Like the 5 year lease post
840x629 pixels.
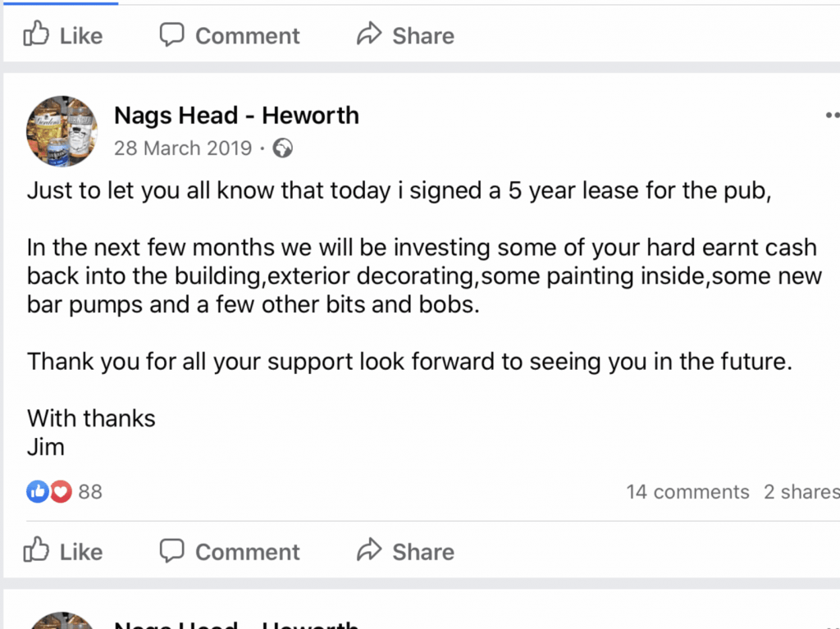(63, 551)
